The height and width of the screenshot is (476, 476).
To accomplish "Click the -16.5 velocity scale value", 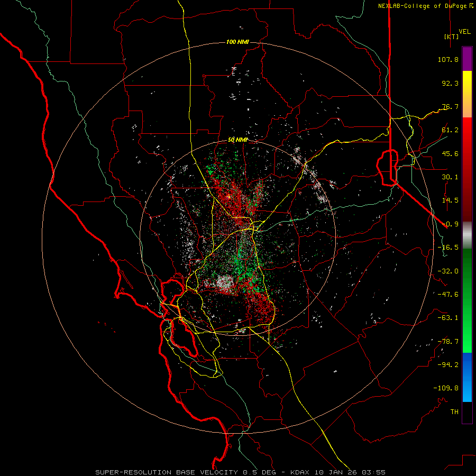I will [x=448, y=248].
